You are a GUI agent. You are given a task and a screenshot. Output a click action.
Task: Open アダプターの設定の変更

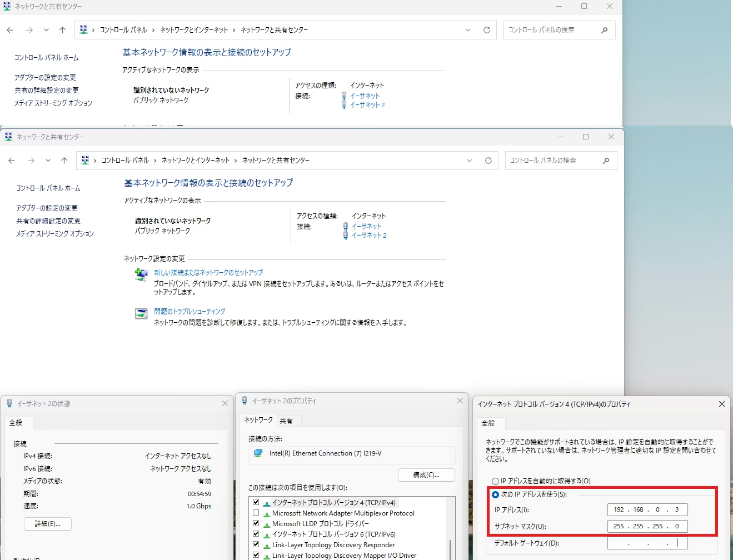click(48, 208)
